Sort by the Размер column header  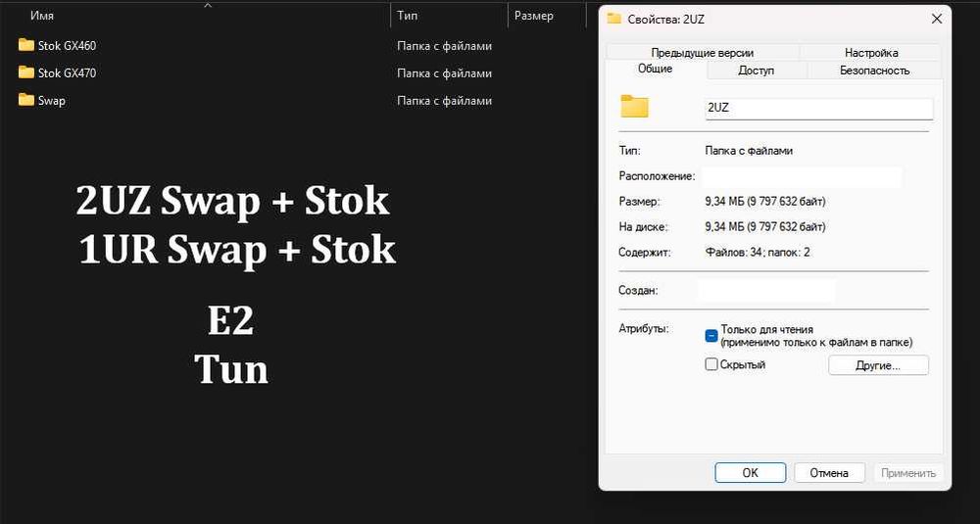pos(534,16)
